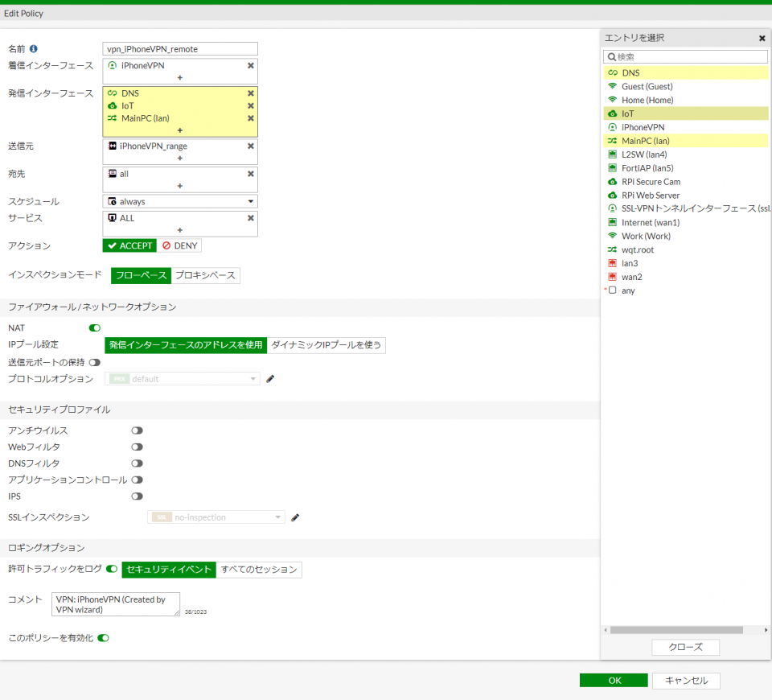
Task: Enable the Webフィルタ toggle
Action: (x=137, y=447)
